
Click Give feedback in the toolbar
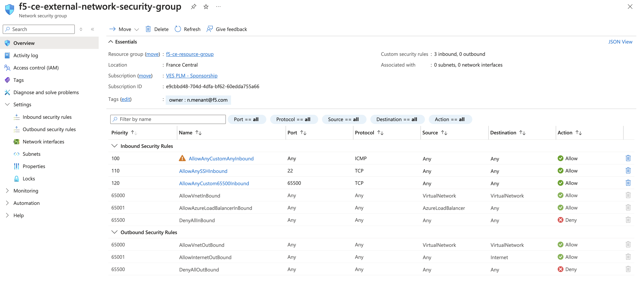(226, 29)
